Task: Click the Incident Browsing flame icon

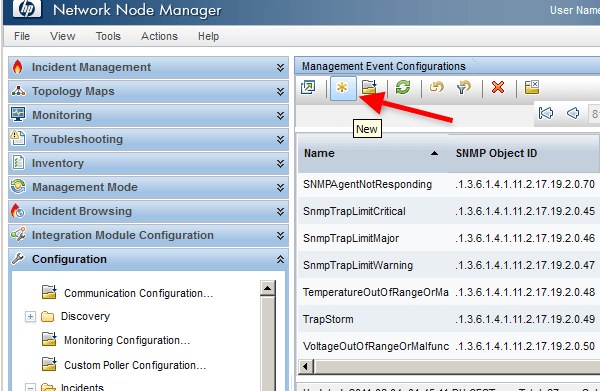Action: click(18, 210)
